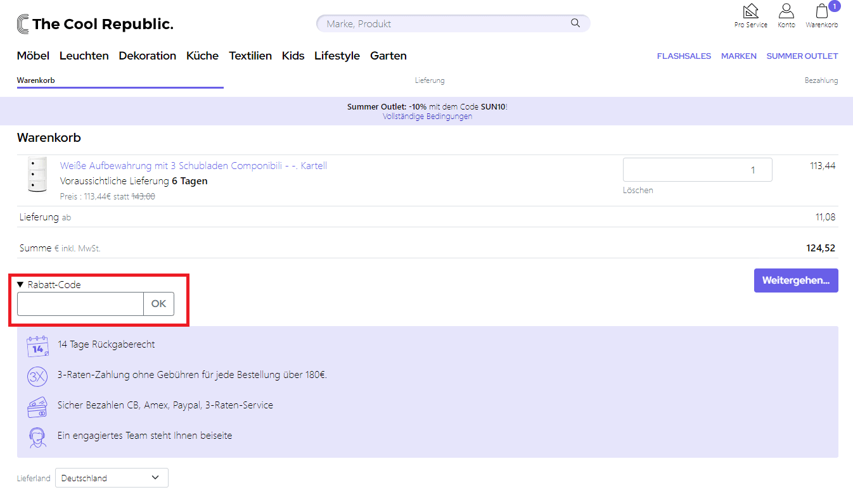Click the Componibili product thumbnail
The height and width of the screenshot is (504, 853).
tap(37, 175)
